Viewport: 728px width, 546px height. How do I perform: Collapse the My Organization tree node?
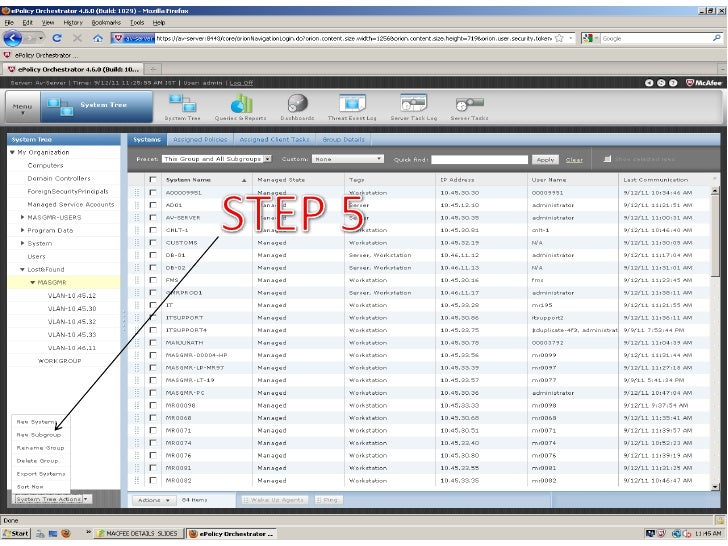tap(12, 152)
